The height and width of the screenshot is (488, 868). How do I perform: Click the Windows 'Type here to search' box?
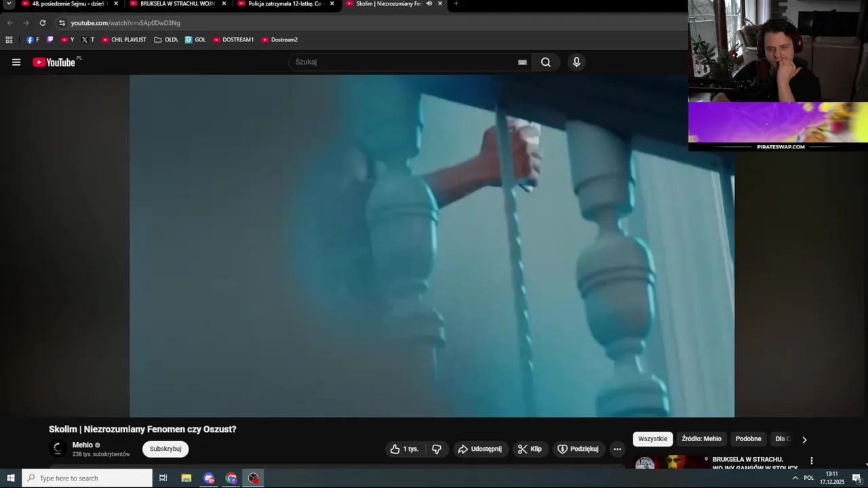tap(87, 479)
